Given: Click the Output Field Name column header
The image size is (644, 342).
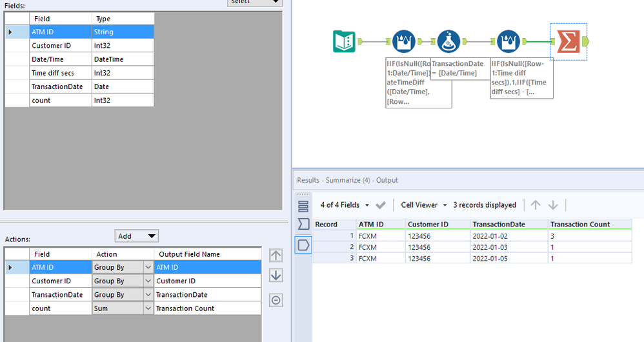Looking at the screenshot, I should tap(207, 254).
